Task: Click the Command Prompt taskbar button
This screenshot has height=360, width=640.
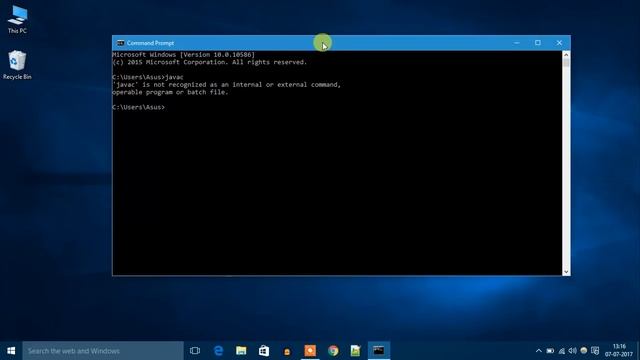Action: (x=379, y=351)
